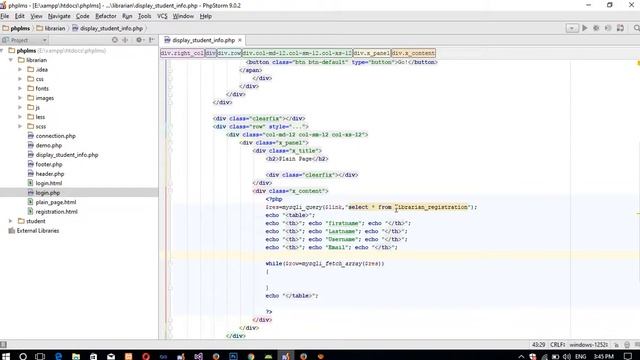The height and width of the screenshot is (360, 640).
Task: Open the Run menu
Action: click(127, 16)
